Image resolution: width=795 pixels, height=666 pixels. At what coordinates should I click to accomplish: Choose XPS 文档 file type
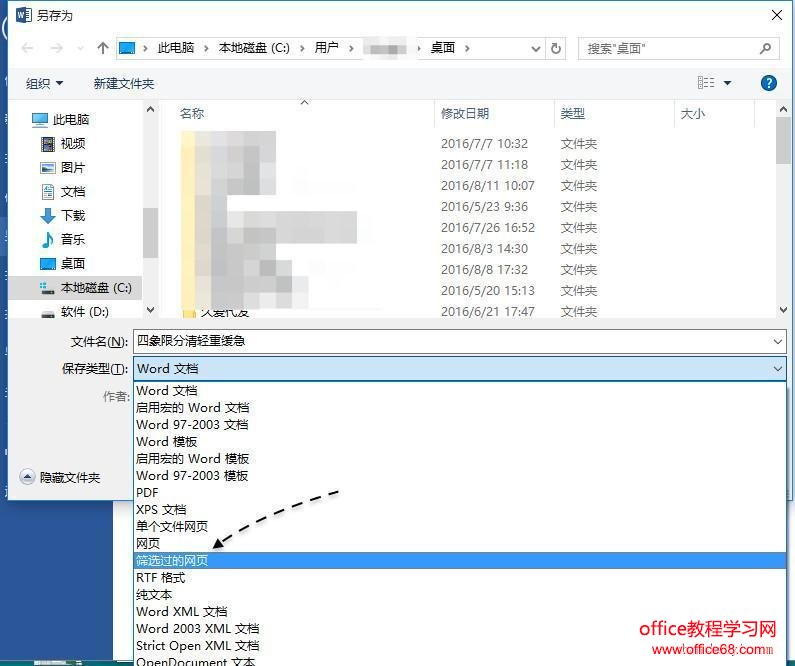click(460, 510)
